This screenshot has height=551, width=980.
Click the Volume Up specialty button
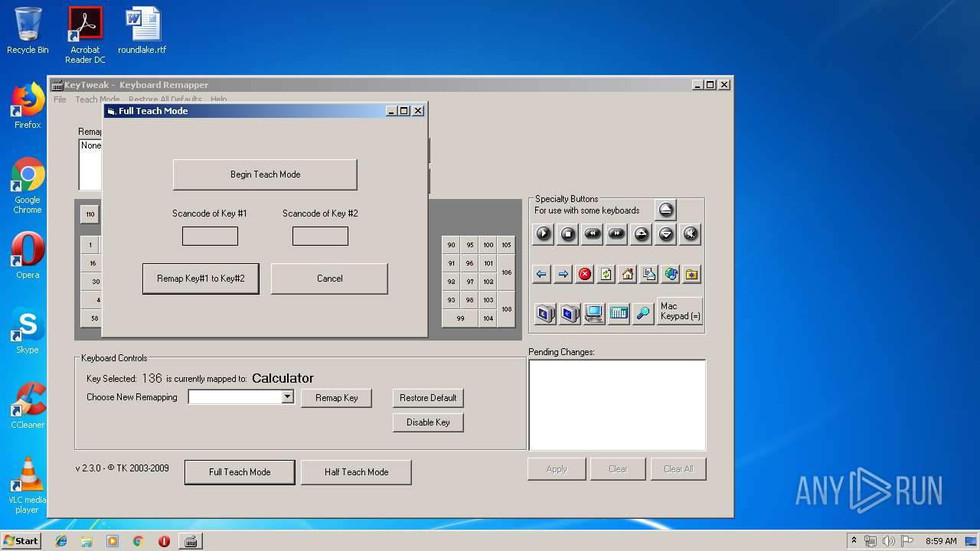(642, 234)
